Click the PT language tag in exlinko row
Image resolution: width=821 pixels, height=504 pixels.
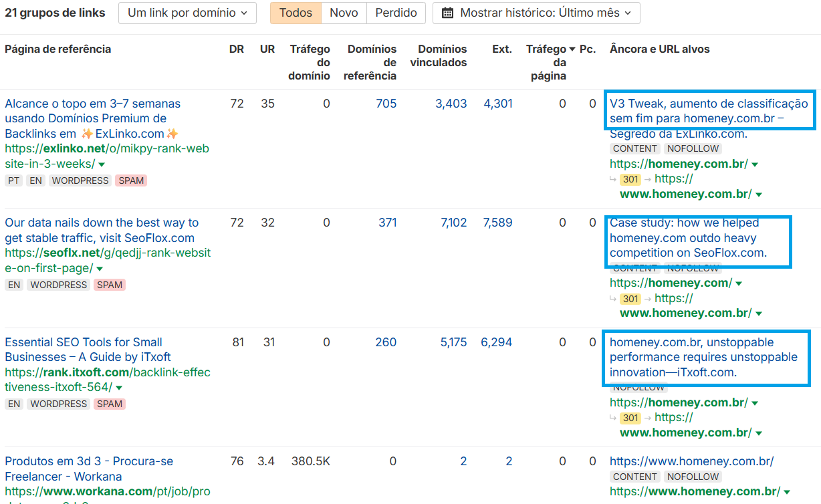point(13,180)
